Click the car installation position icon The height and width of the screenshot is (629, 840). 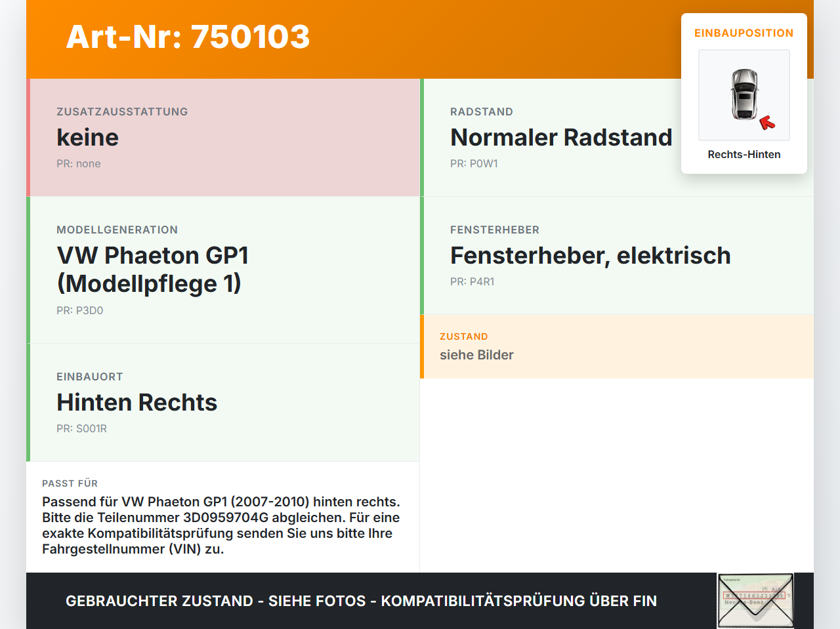pos(744,95)
